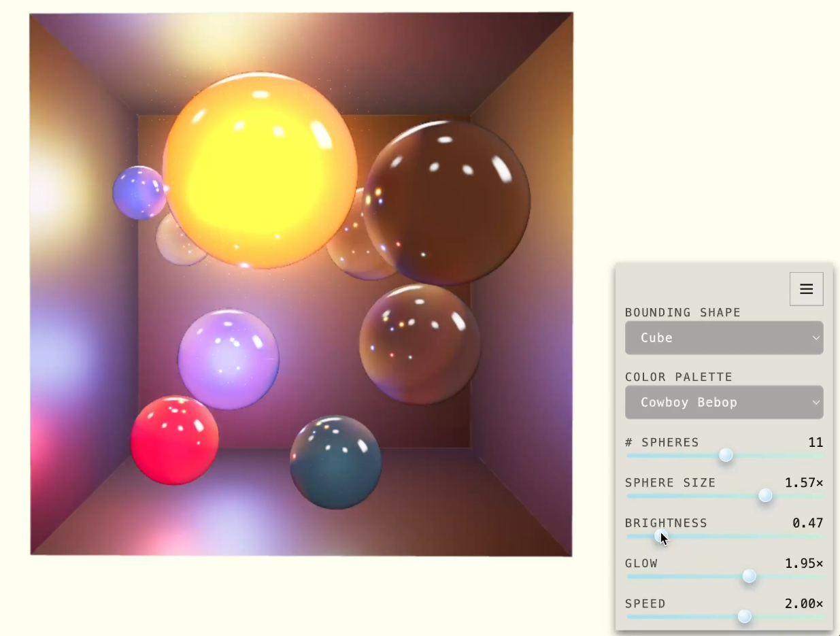Screen dimensions: 840x636
Task: Click the large glowing yellow sphere
Action: coord(259,171)
